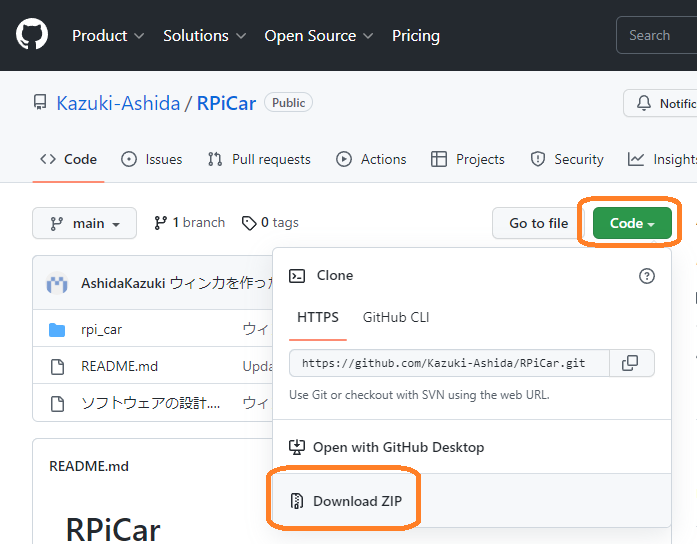The image size is (697, 544).
Task: Switch to the Security tab
Action: point(567,159)
